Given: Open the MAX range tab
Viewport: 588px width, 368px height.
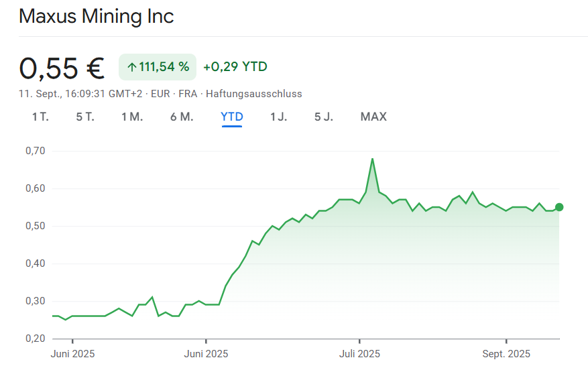Looking at the screenshot, I should pos(373,117).
